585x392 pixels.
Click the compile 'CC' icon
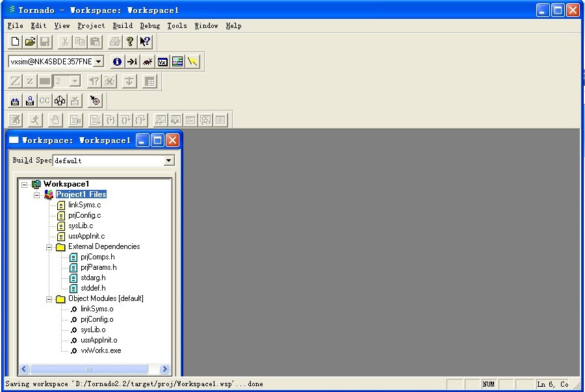click(x=45, y=101)
